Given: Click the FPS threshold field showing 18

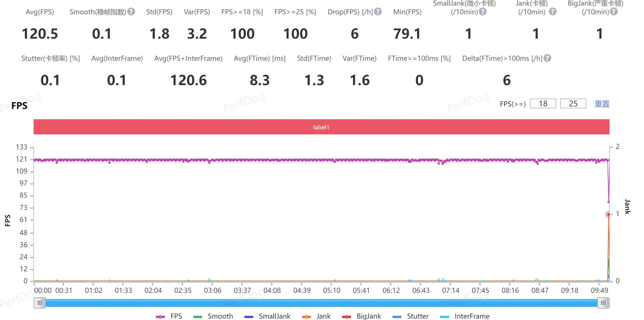Looking at the screenshot, I should 543,104.
